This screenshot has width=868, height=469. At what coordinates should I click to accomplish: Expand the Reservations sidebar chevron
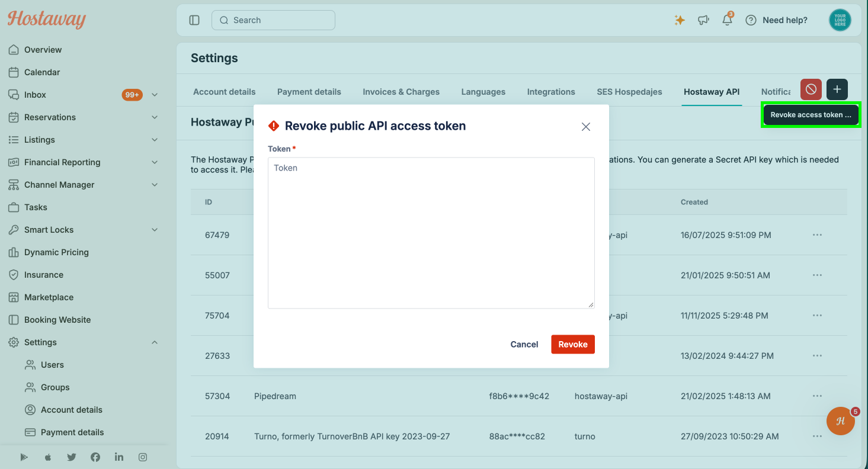tap(155, 117)
